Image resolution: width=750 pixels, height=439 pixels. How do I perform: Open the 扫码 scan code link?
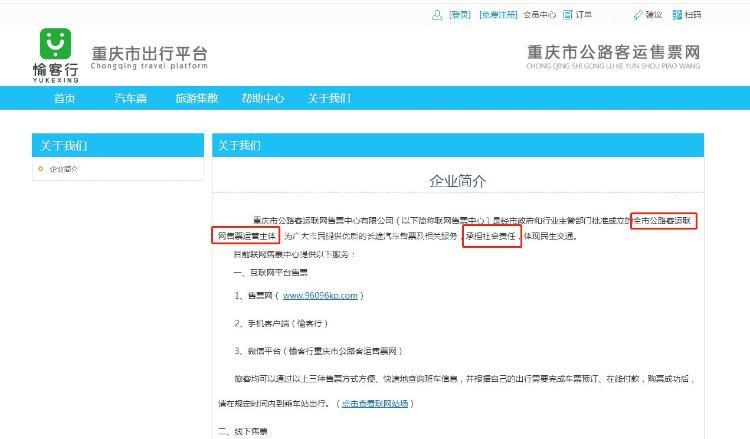coord(693,15)
